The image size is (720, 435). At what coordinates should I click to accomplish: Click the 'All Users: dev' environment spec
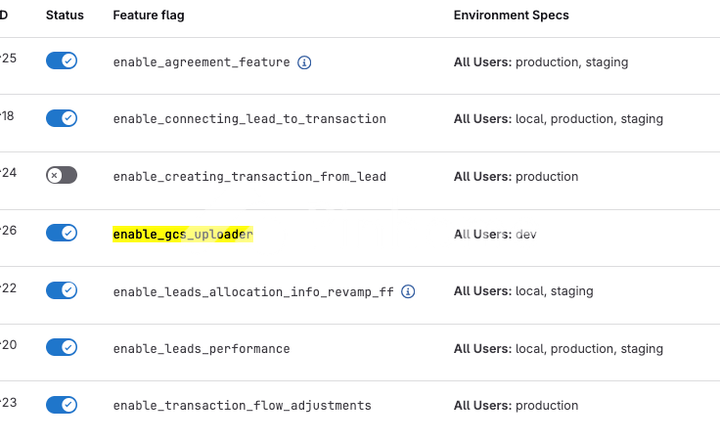496,234
